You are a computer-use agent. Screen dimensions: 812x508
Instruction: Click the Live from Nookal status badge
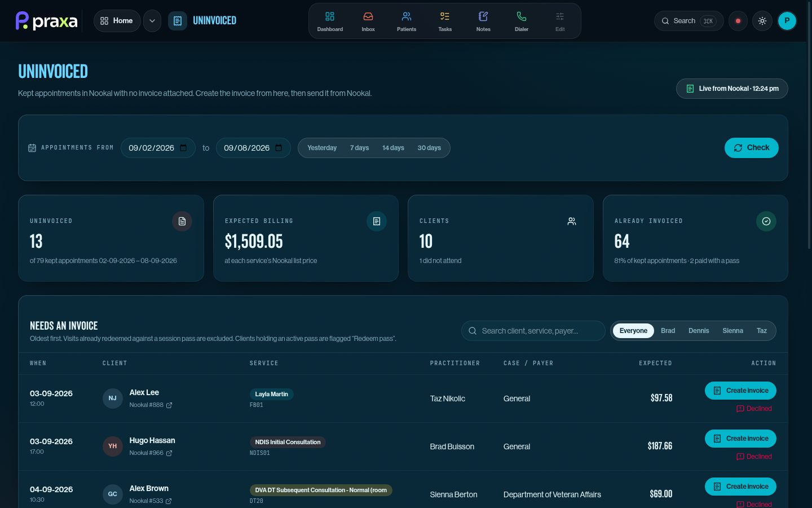[732, 89]
